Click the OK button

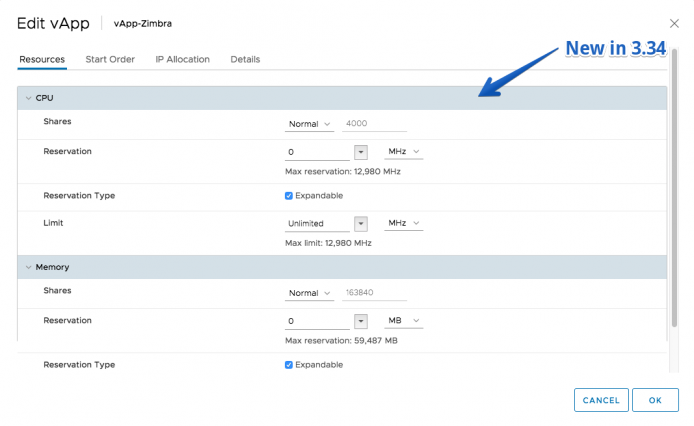[x=655, y=400]
